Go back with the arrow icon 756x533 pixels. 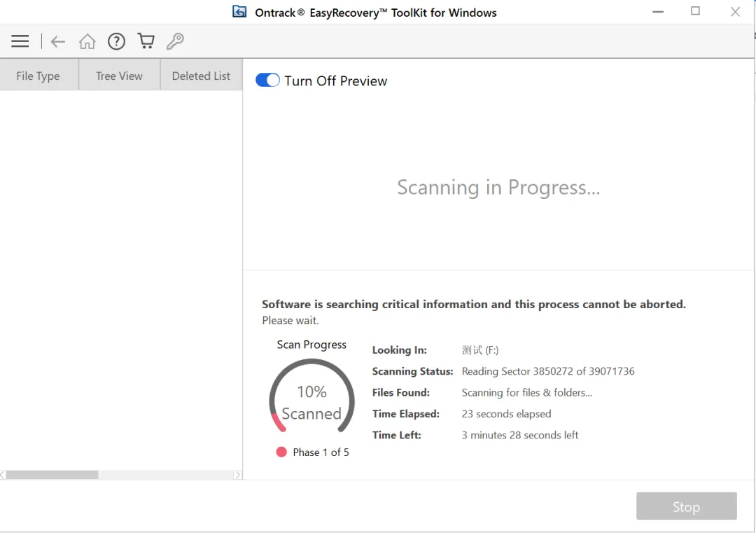[58, 41]
